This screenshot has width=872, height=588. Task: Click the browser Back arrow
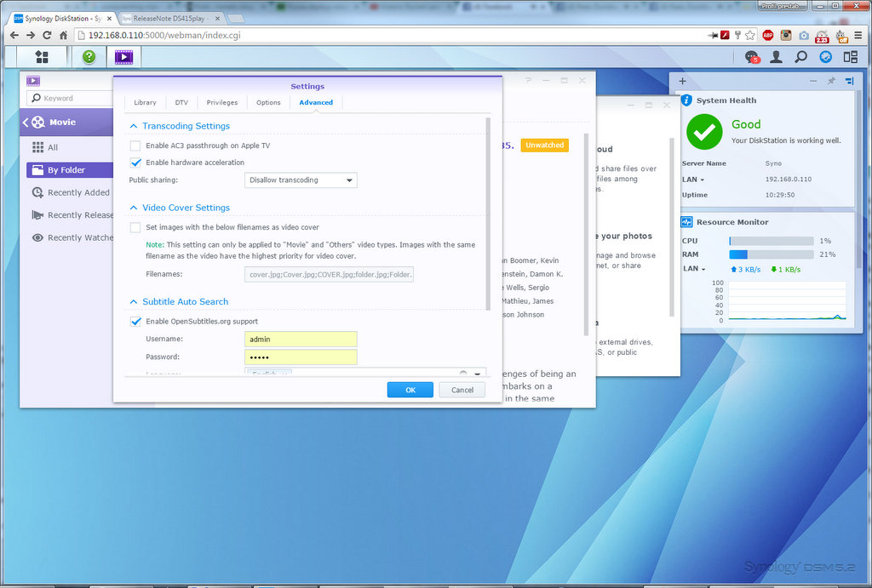tap(14, 36)
